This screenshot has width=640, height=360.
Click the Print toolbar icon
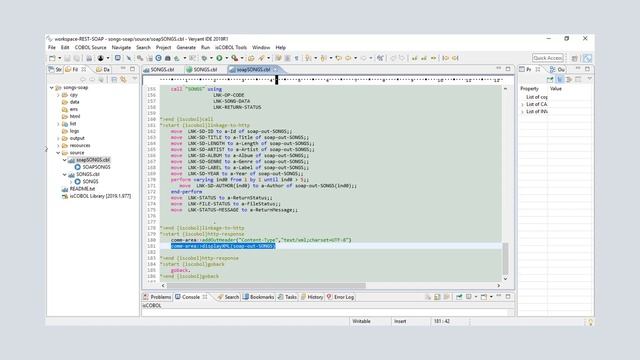(x=89, y=58)
